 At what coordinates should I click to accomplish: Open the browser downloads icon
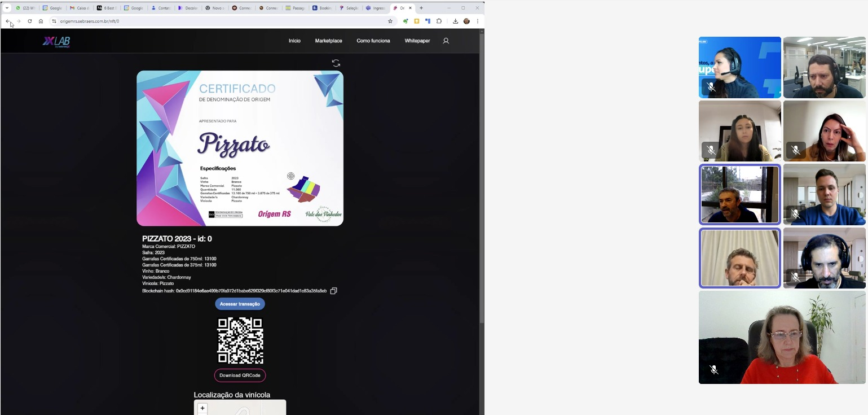[x=455, y=21]
